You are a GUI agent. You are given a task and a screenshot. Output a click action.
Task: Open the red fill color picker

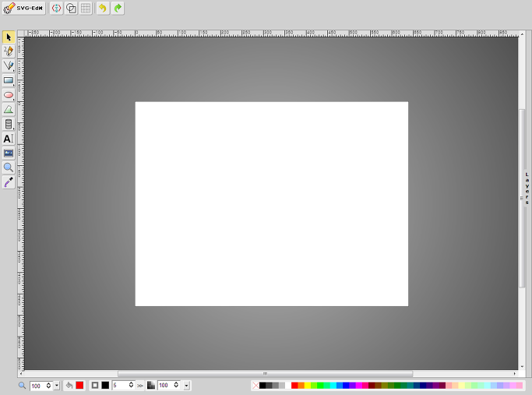[79, 386]
